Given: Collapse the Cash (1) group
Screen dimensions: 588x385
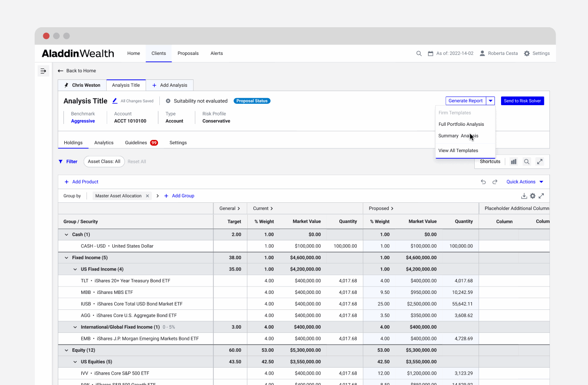Looking at the screenshot, I should coord(66,235).
